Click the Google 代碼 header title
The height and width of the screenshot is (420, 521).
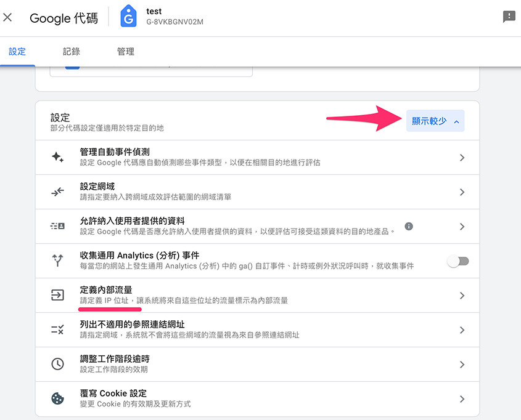click(x=64, y=18)
